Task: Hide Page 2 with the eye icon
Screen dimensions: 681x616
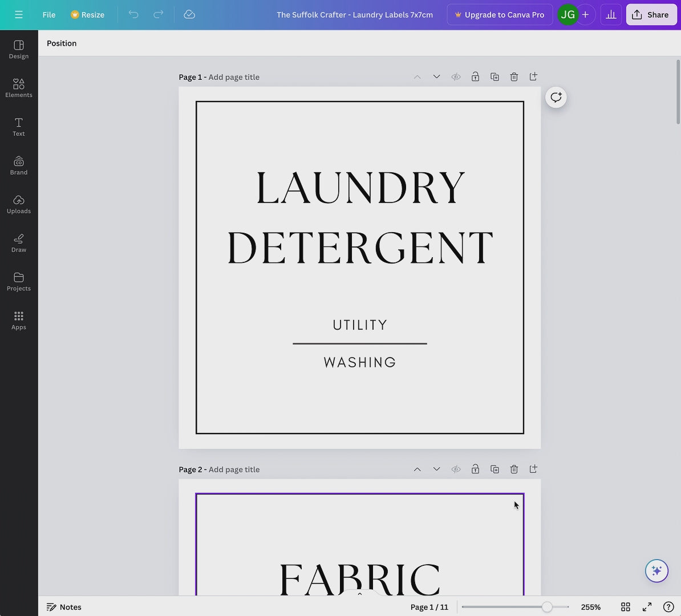Action: tap(456, 469)
